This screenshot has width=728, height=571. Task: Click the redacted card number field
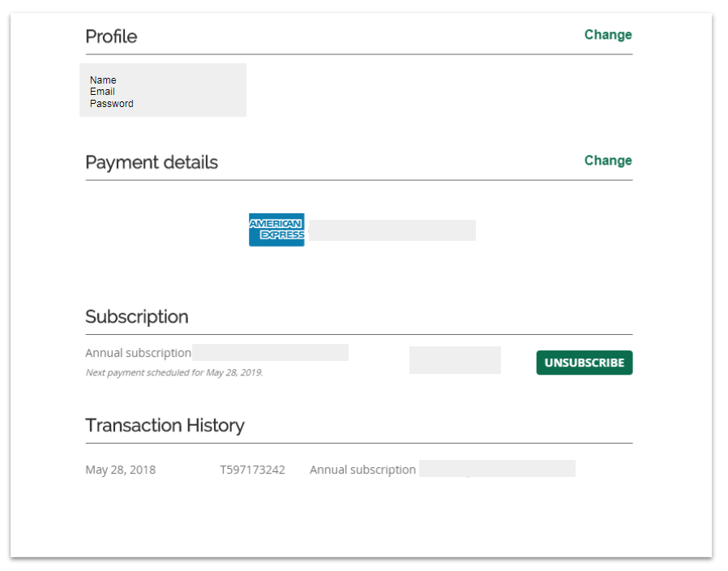coord(392,230)
